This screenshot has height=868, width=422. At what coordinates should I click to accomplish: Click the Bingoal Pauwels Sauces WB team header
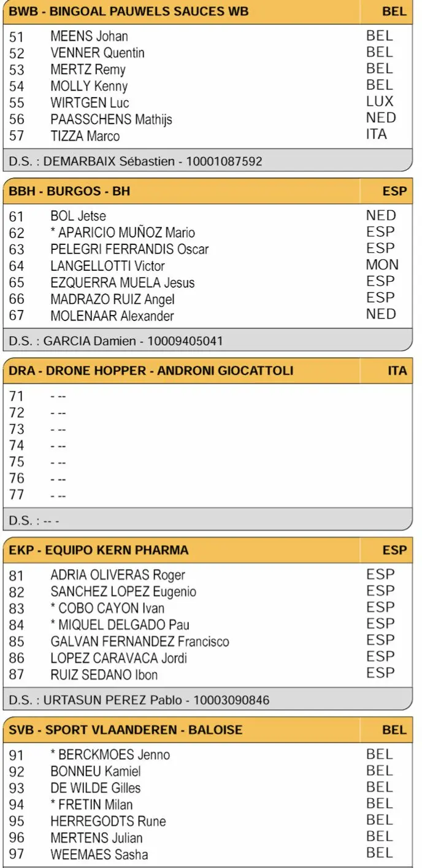pyautogui.click(x=129, y=12)
